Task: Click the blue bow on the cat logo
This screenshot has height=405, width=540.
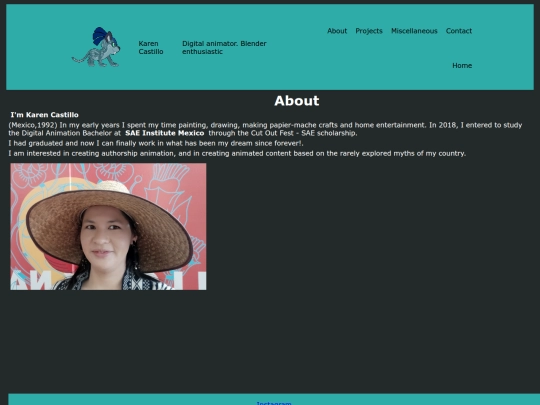Action: (x=100, y=36)
